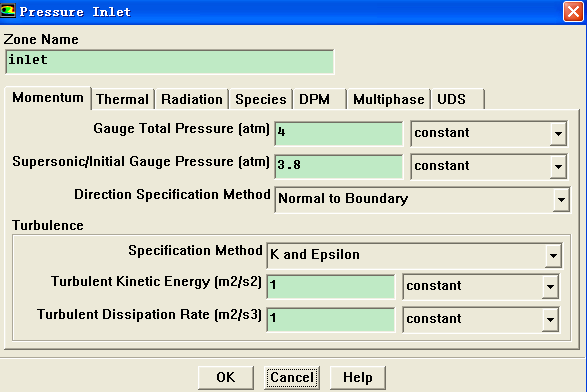Click the 'Zone Name' label

pos(41,39)
